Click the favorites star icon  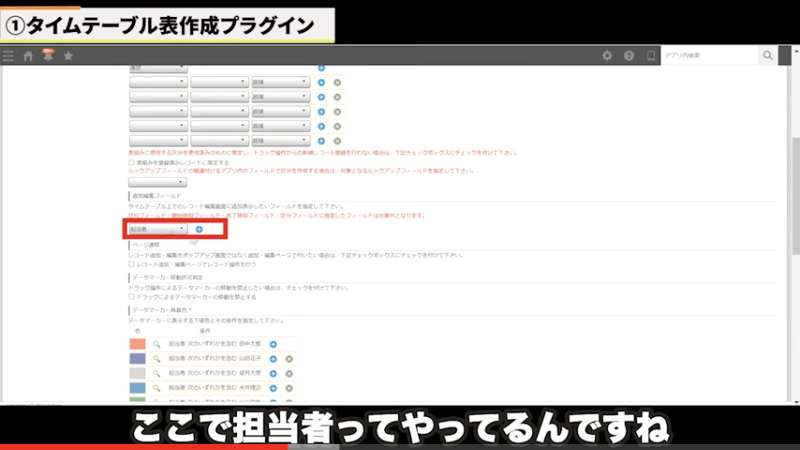[68, 56]
